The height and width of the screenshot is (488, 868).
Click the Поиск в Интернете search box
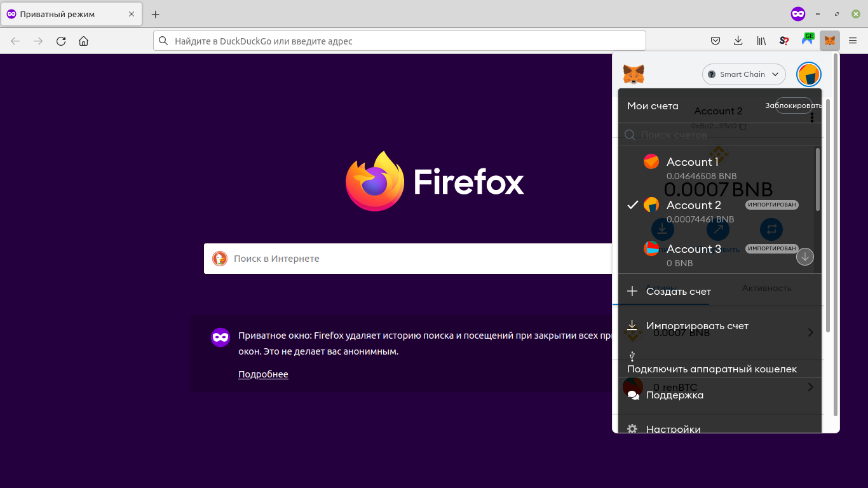407,259
